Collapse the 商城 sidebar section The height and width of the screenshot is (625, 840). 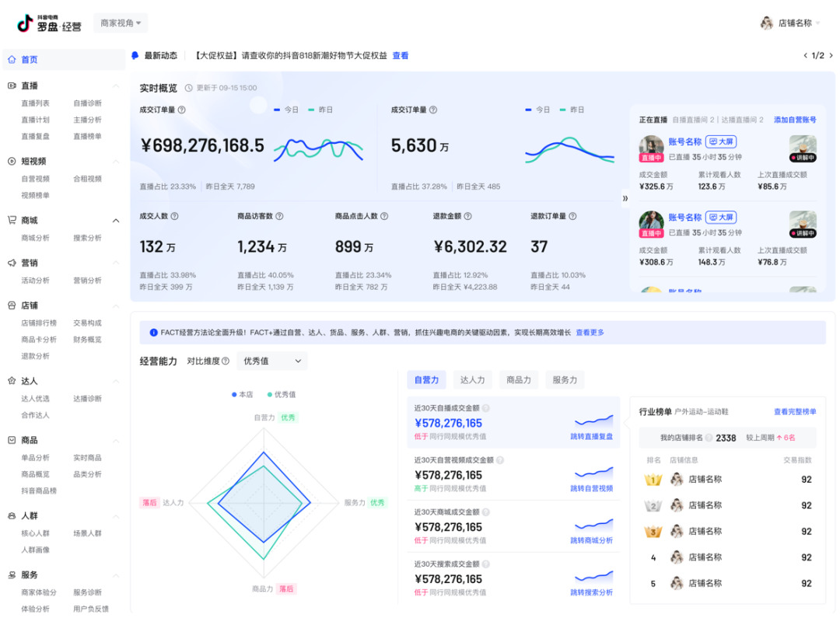click(x=117, y=220)
